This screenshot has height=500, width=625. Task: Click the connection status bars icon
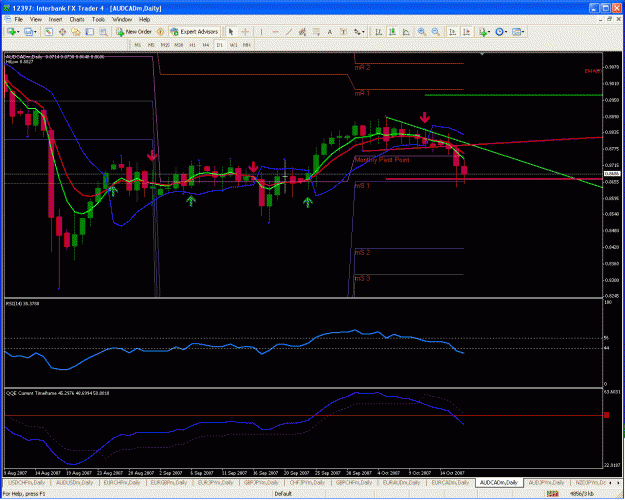point(552,494)
